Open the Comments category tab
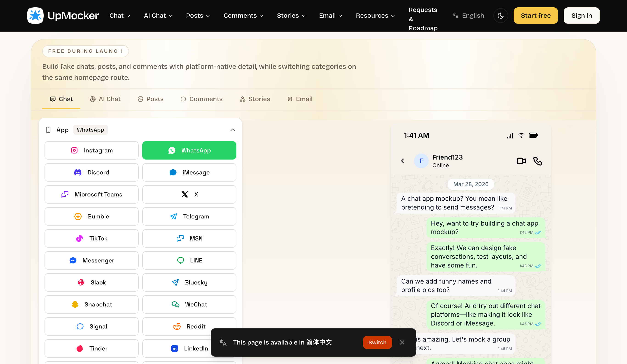This screenshot has height=364, width=627. click(x=201, y=99)
